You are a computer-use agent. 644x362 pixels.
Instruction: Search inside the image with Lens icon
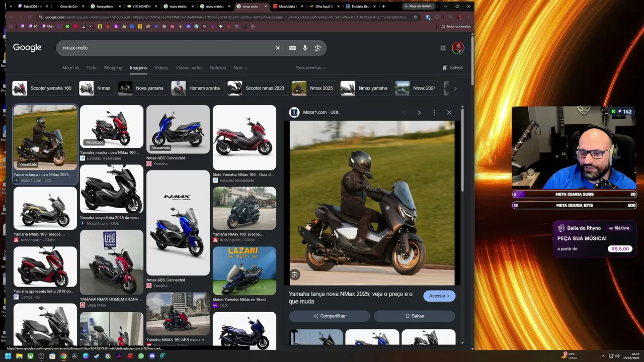tap(295, 275)
